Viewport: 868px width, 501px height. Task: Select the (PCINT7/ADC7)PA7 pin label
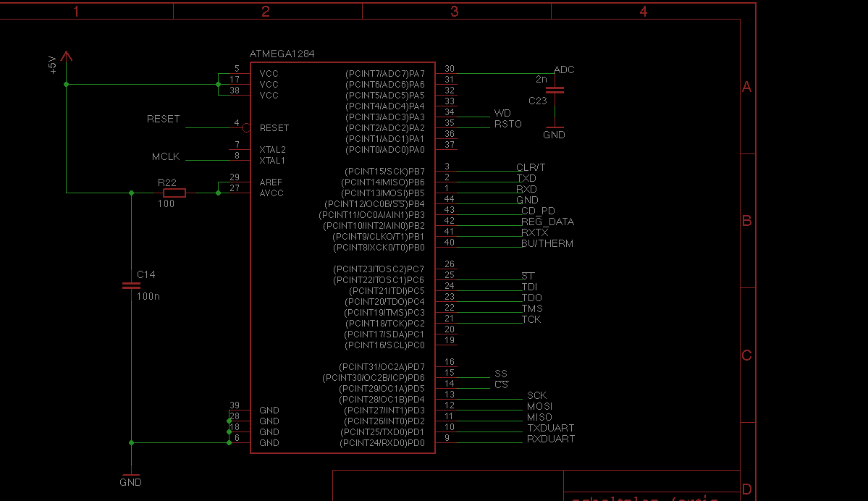pyautogui.click(x=385, y=74)
